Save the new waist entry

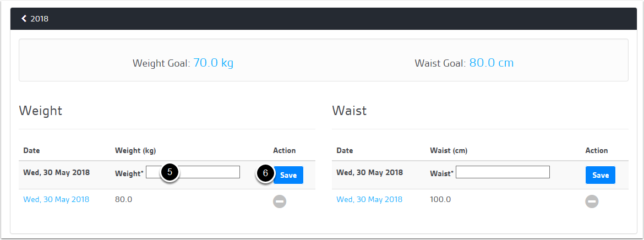(x=601, y=175)
